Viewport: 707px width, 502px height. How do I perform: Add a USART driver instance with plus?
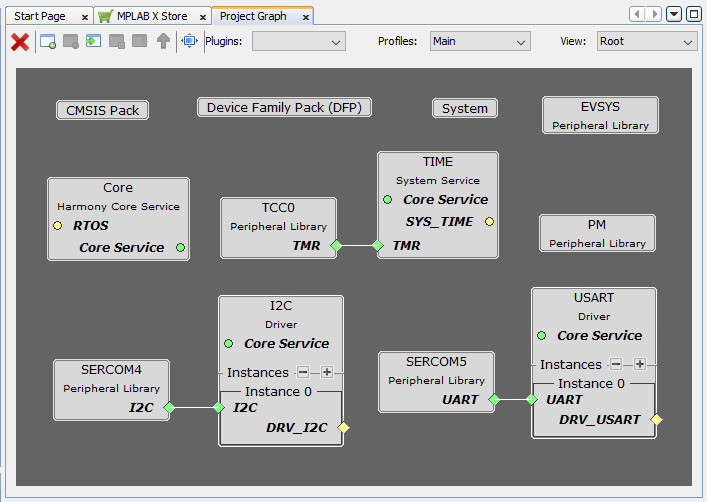(x=639, y=364)
